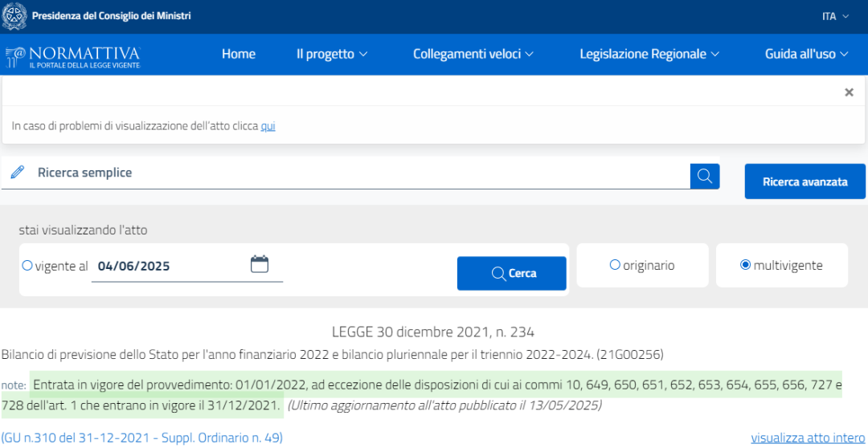868x448 pixels.
Task: Click the Italian Republic emblem icon
Action: (14, 15)
